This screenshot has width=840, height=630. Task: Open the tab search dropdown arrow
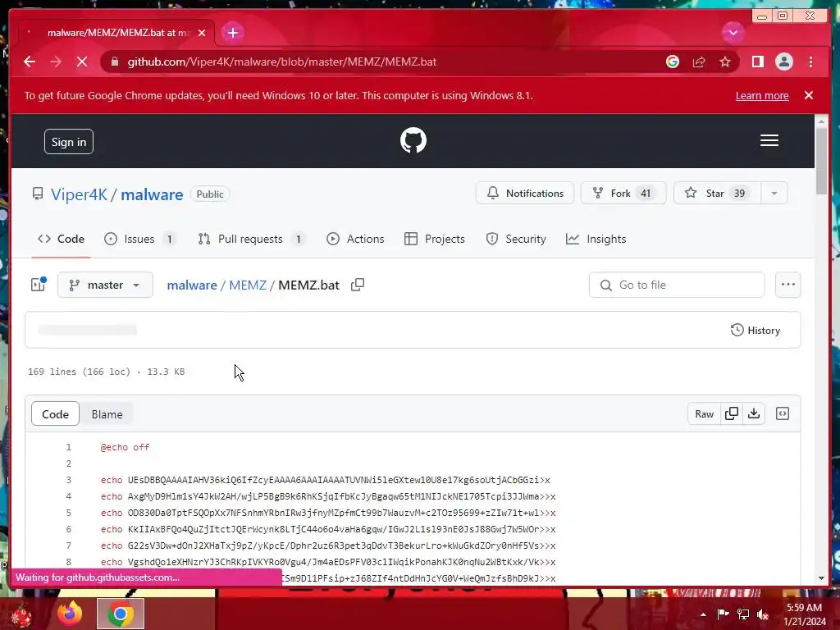click(733, 33)
